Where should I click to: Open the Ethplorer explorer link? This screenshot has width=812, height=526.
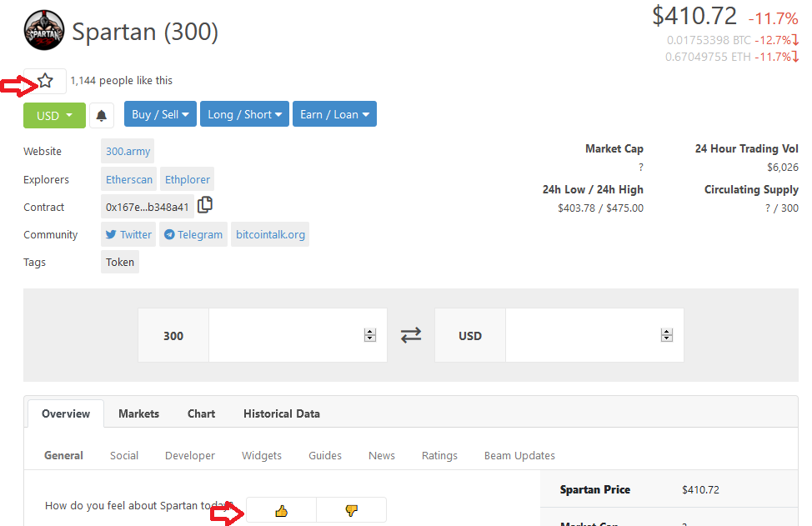point(188,179)
